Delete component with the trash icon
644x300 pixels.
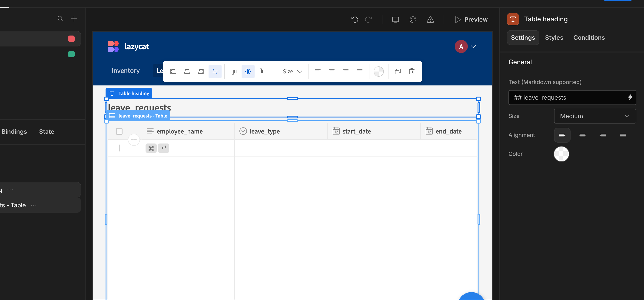point(412,71)
